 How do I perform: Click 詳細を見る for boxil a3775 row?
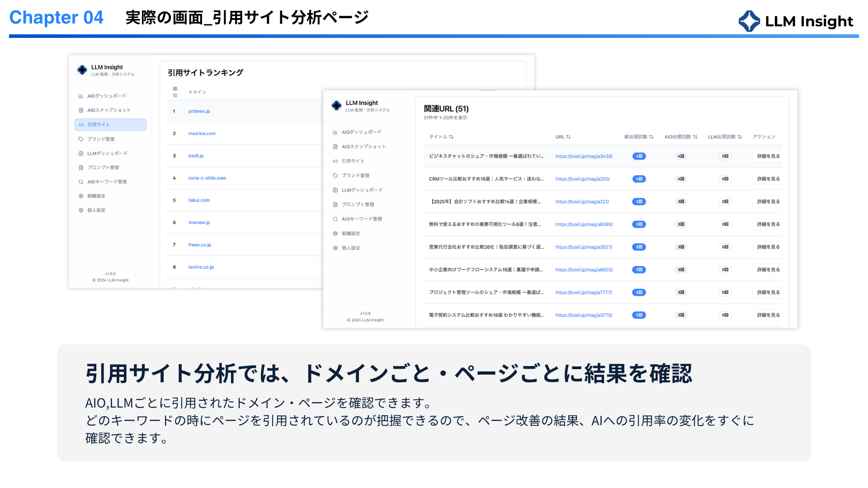tap(769, 315)
